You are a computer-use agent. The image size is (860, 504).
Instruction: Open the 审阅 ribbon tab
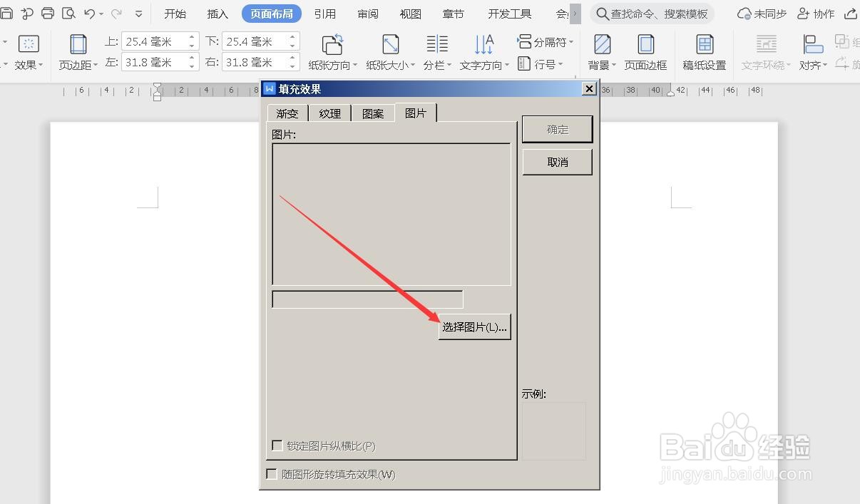click(x=368, y=14)
